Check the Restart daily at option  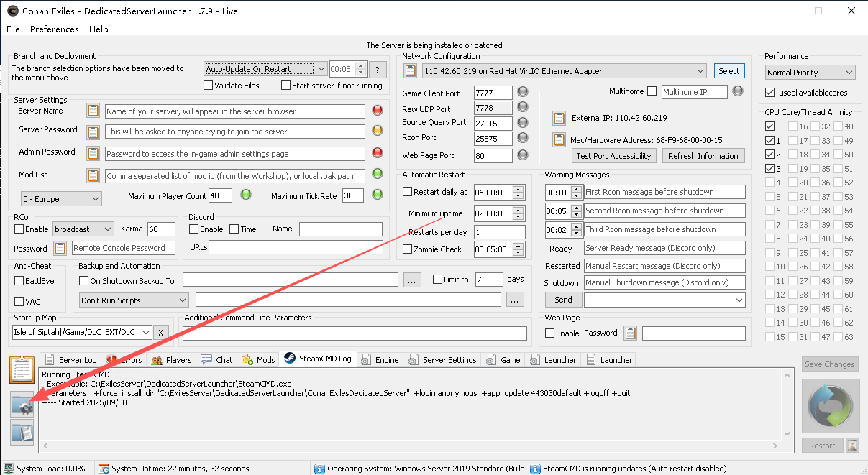(x=408, y=192)
